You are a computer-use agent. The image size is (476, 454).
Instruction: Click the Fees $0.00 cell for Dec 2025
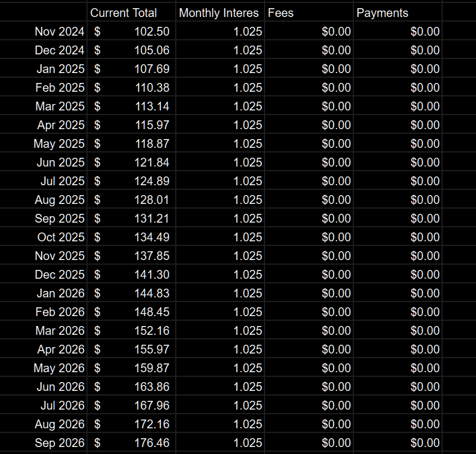[309, 274]
